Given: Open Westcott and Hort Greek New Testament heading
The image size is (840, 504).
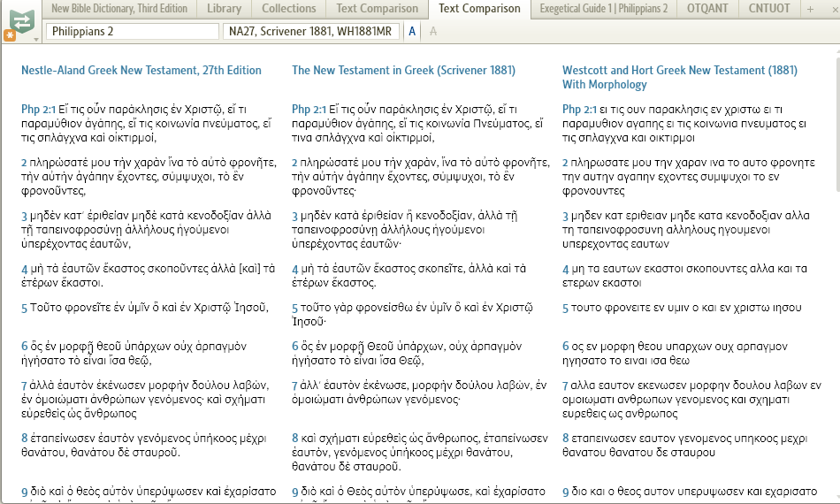Looking at the screenshot, I should [x=680, y=77].
